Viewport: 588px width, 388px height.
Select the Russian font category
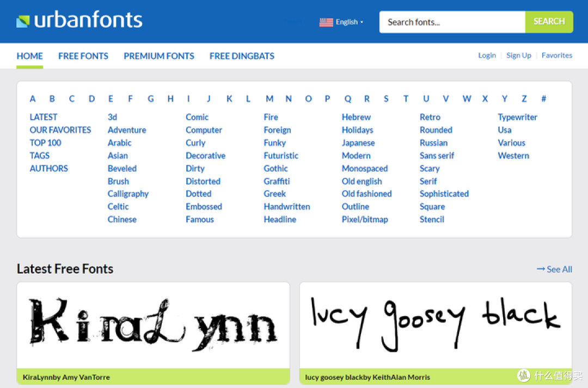[x=433, y=143]
